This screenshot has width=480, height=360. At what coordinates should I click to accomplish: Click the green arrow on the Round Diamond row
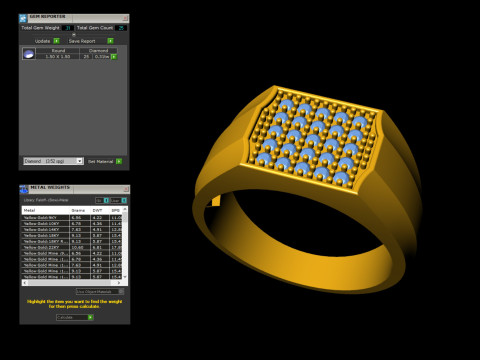coord(114,57)
